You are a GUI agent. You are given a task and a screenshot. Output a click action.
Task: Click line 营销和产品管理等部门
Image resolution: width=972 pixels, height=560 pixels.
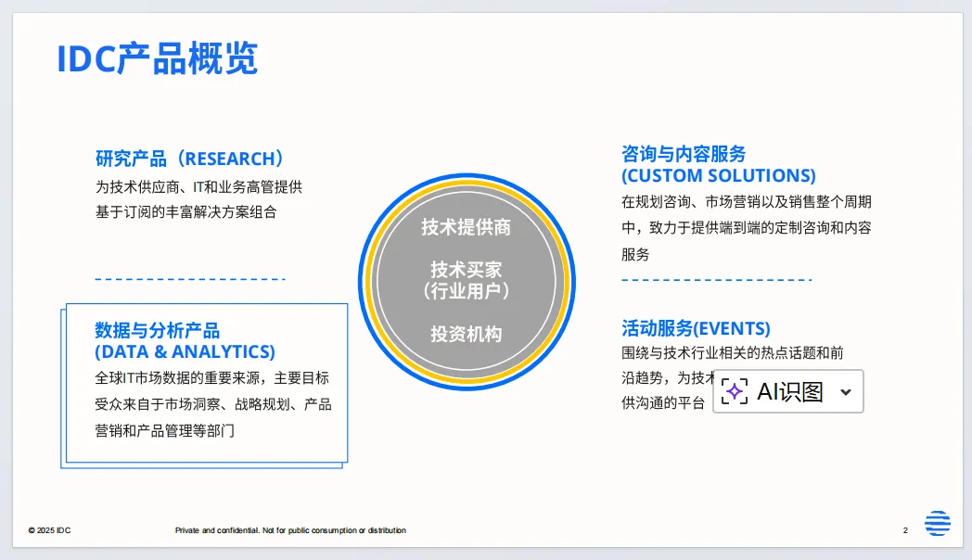164,431
